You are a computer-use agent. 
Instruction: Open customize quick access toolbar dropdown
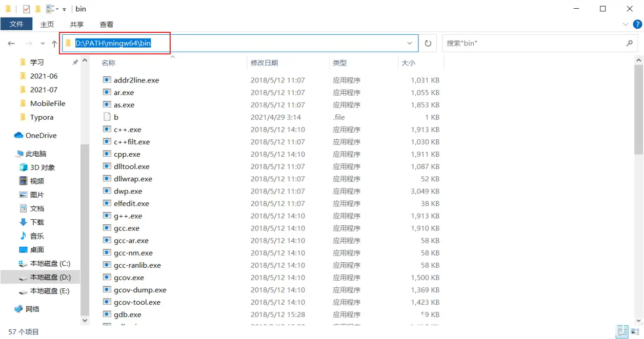tap(64, 9)
